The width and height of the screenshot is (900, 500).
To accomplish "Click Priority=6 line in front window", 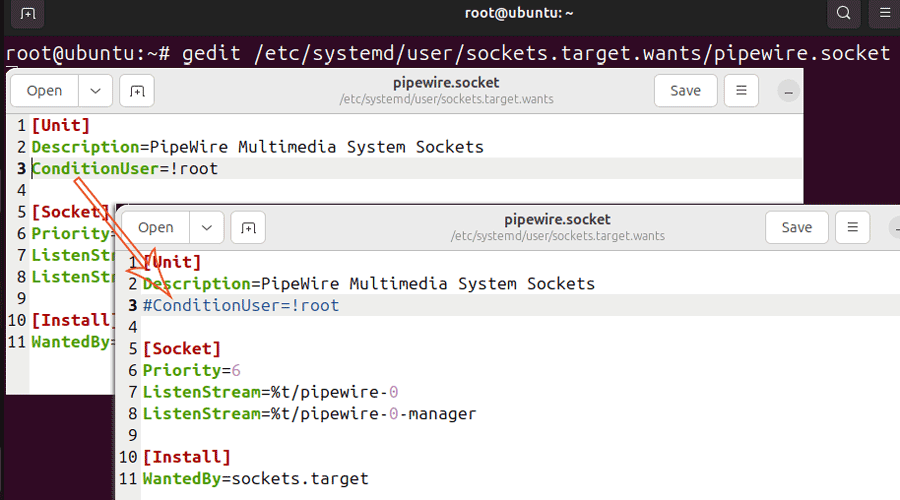I will tap(192, 370).
